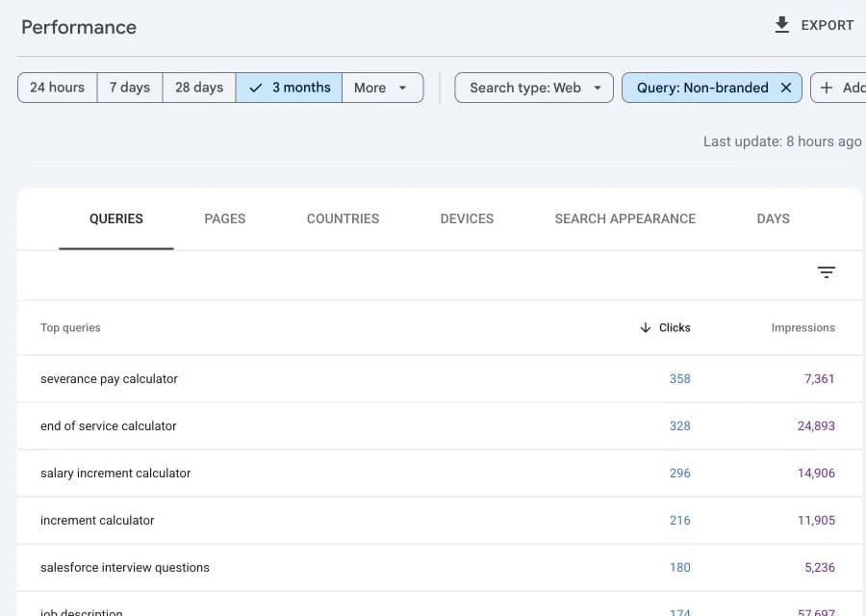Sort by the Impressions column header
Screen dimensions: 866x616
tap(803, 327)
